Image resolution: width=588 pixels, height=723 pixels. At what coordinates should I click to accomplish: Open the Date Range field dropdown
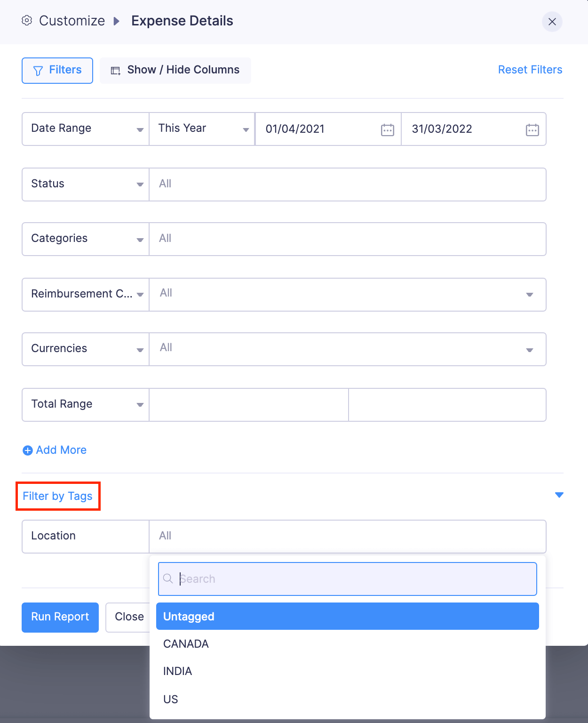coord(140,129)
